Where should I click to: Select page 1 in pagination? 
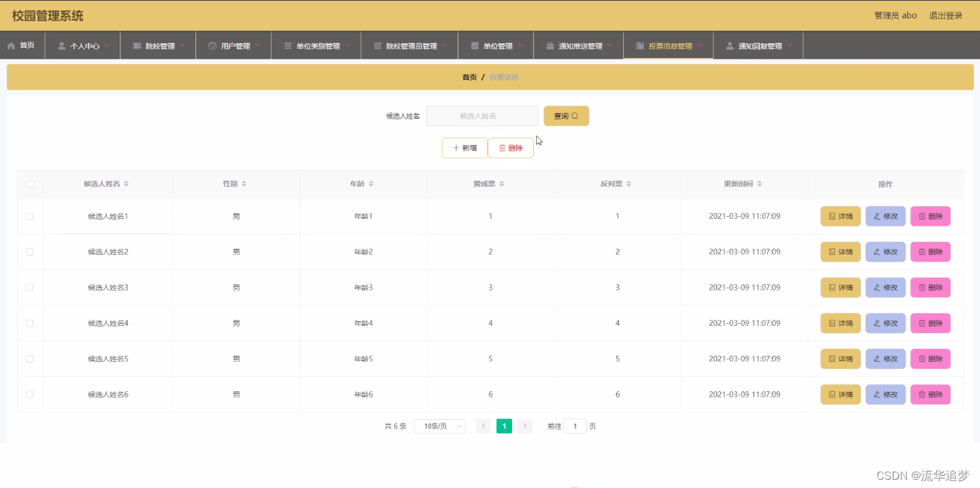point(504,426)
